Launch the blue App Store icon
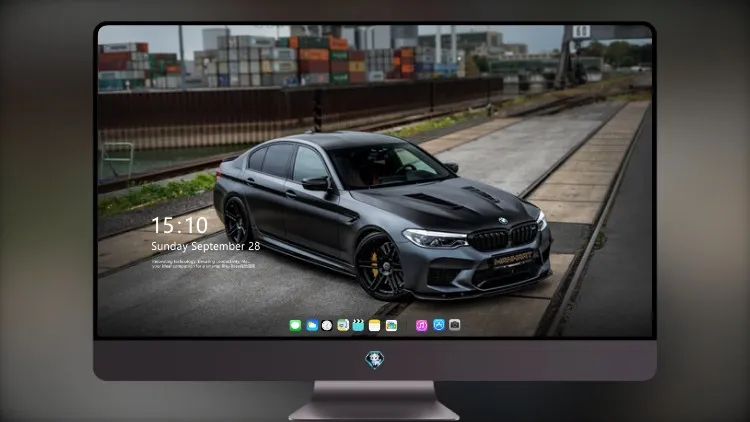Image resolution: width=750 pixels, height=422 pixels. (439, 325)
